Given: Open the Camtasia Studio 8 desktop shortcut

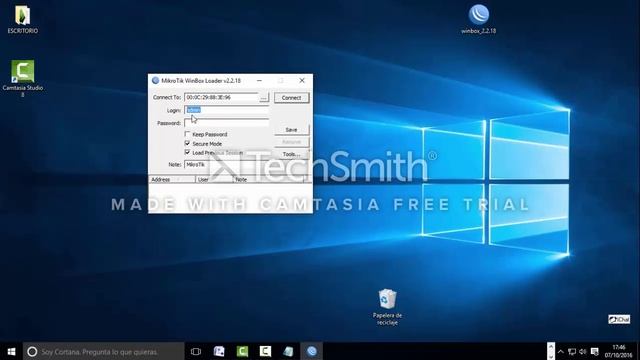Looking at the screenshot, I should [22, 78].
